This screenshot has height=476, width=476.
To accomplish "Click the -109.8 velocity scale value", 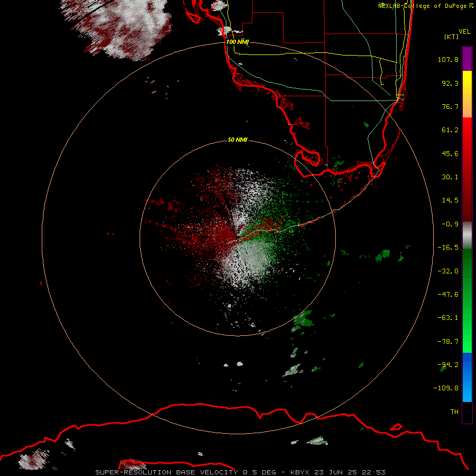I will 446,388.
